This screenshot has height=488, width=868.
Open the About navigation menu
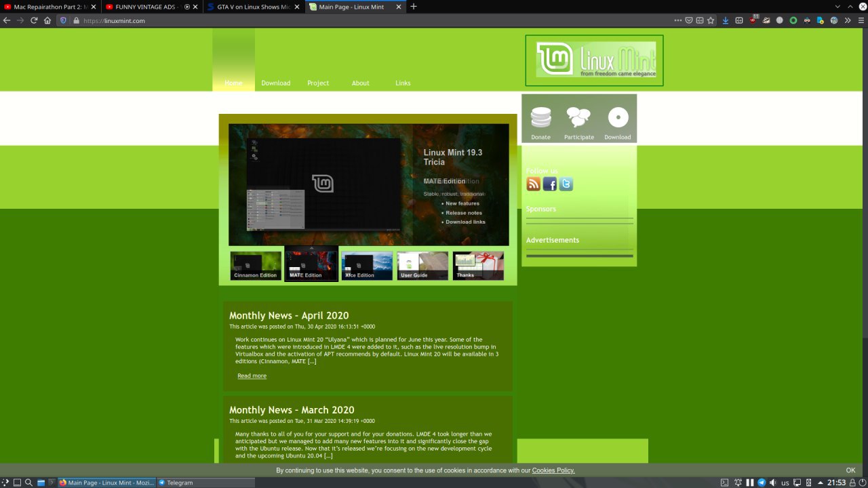[361, 83]
